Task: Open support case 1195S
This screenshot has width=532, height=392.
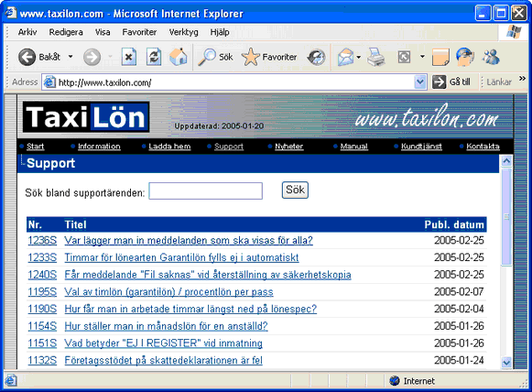Action: [42, 292]
